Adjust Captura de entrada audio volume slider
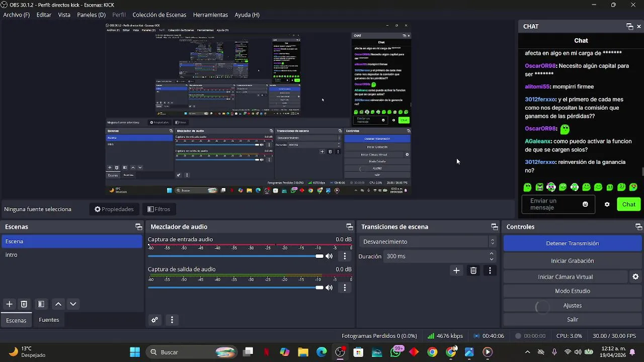 click(x=235, y=256)
